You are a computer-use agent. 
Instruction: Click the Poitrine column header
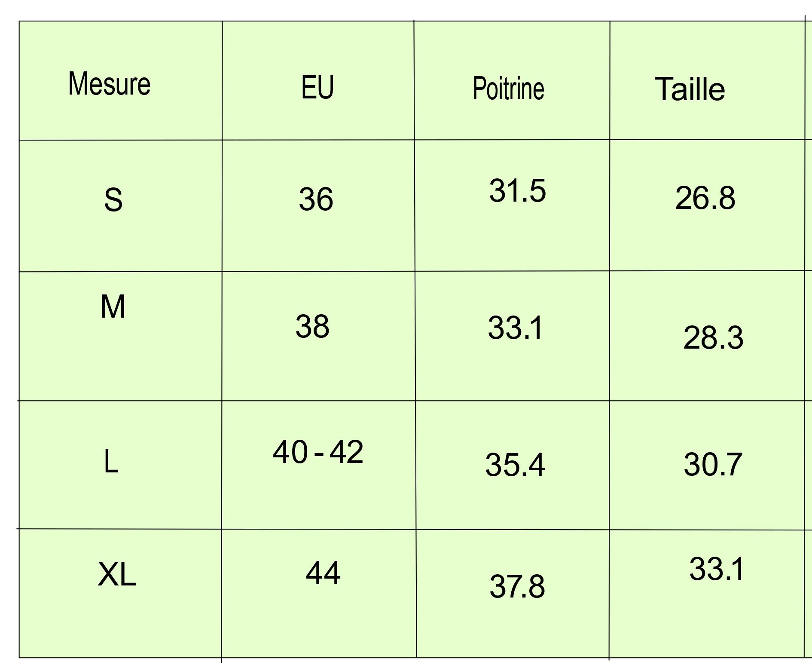(x=508, y=89)
